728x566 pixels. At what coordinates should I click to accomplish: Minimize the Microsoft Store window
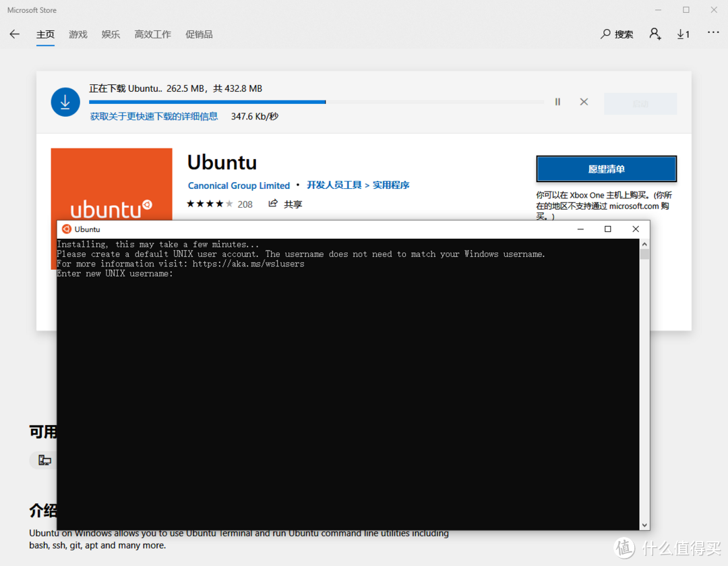pyautogui.click(x=658, y=9)
